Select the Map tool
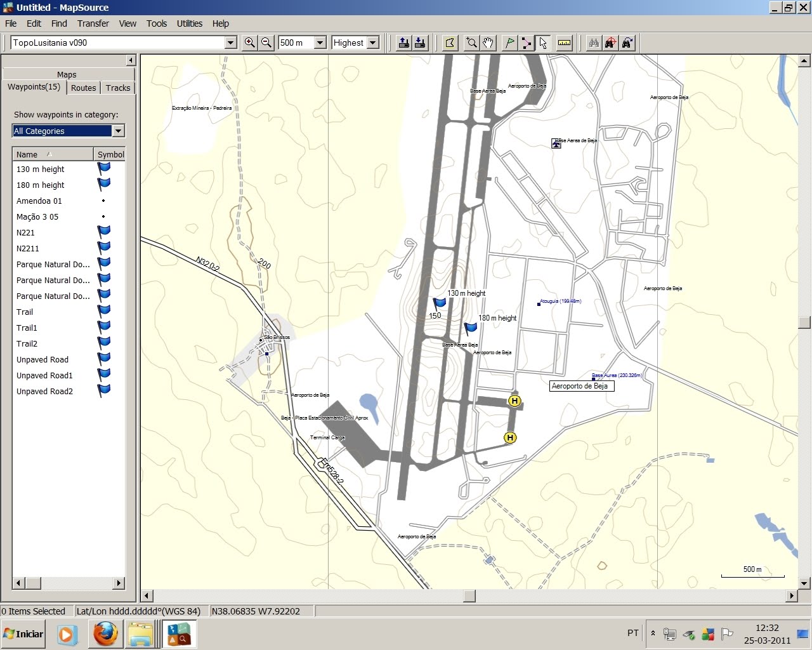 pos(450,43)
